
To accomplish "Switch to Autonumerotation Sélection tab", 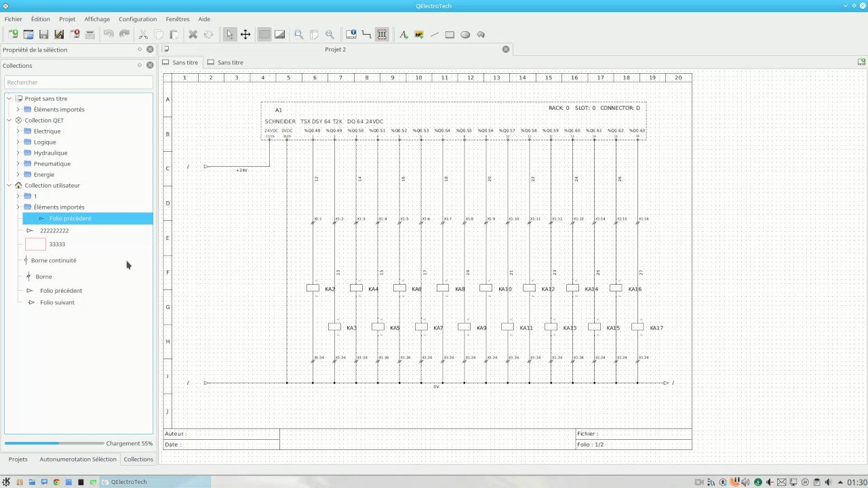I will point(78,459).
